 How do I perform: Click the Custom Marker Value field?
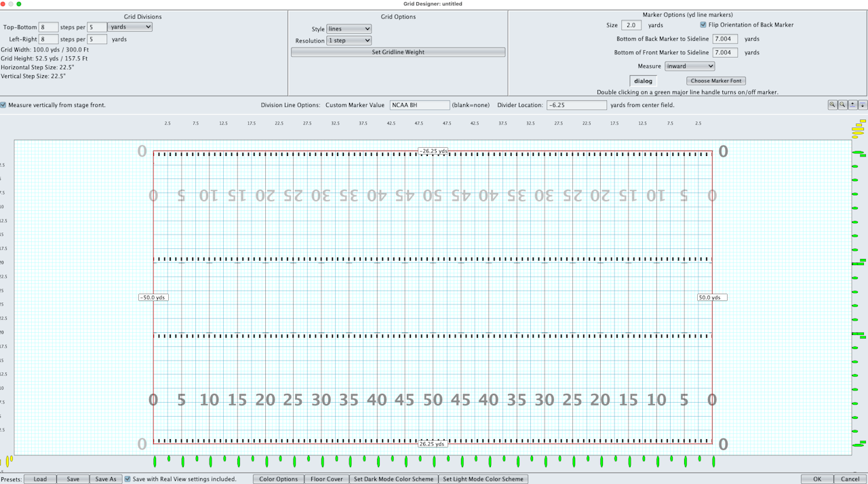(420, 105)
